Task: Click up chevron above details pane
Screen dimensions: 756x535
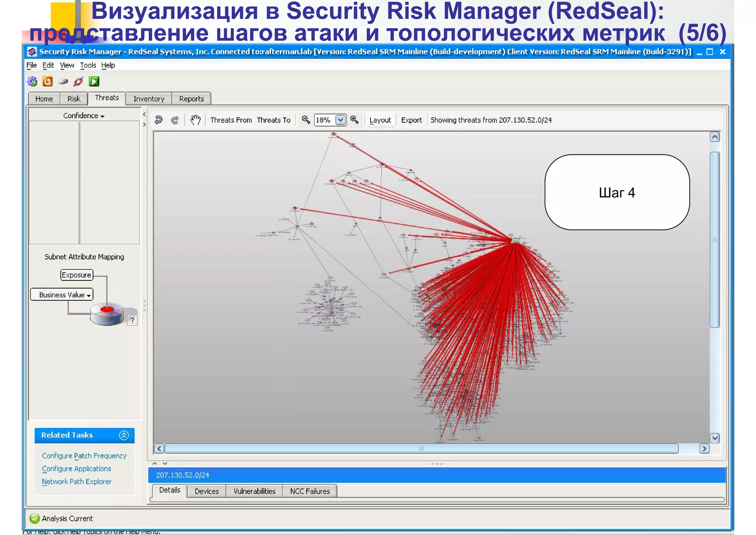Action: click(155, 463)
